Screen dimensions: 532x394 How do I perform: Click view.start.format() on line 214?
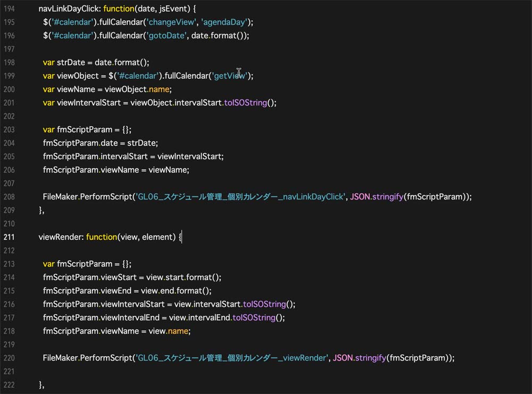[184, 278]
